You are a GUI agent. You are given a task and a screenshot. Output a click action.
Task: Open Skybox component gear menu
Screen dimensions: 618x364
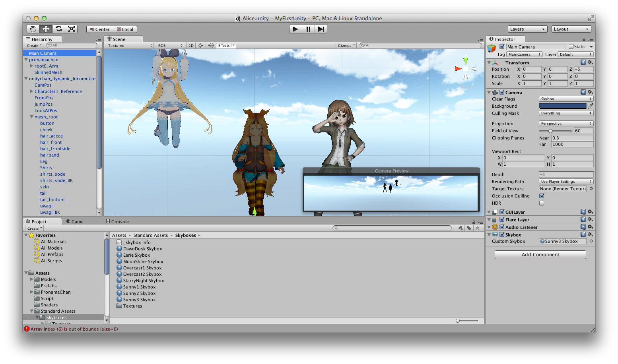coord(591,234)
